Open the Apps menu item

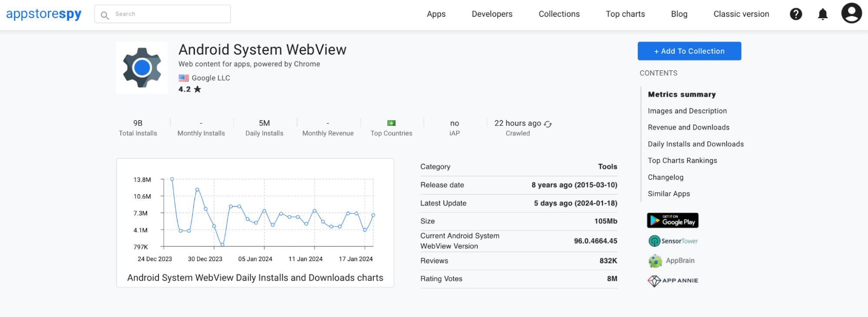click(436, 14)
